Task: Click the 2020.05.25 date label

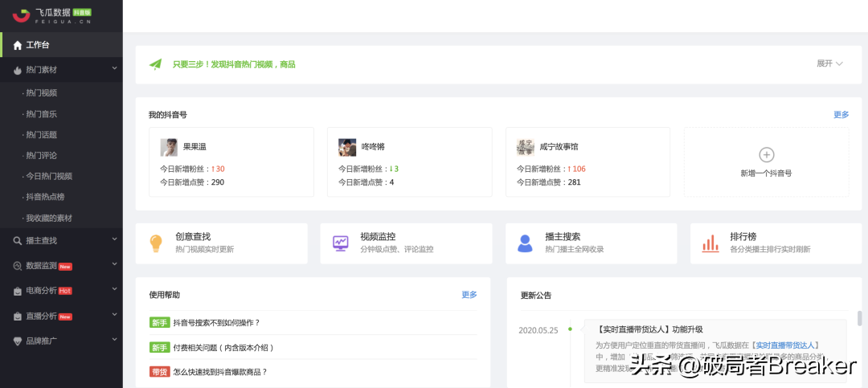Action: click(538, 330)
